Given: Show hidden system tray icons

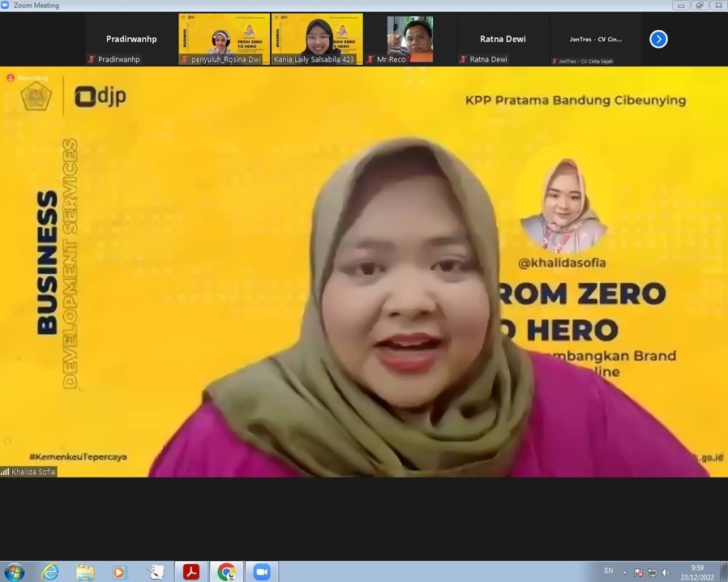Looking at the screenshot, I should coord(625,572).
